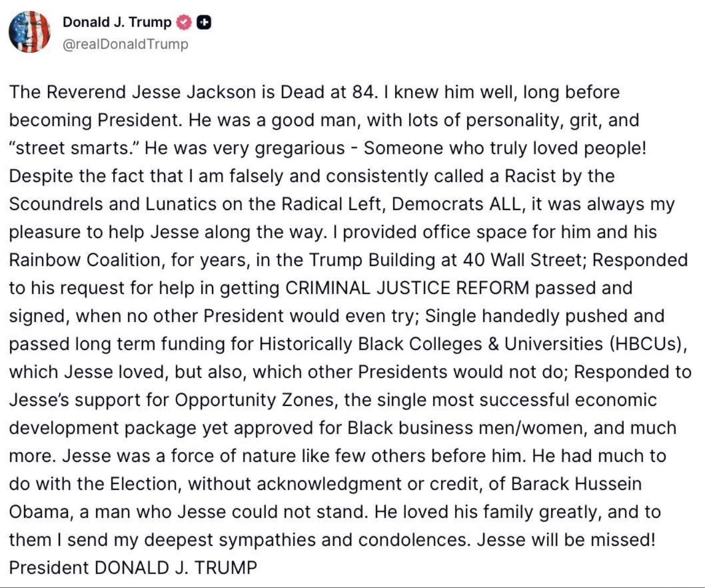Open the Donald J. Trump display name
The image size is (705, 588).
click(117, 22)
